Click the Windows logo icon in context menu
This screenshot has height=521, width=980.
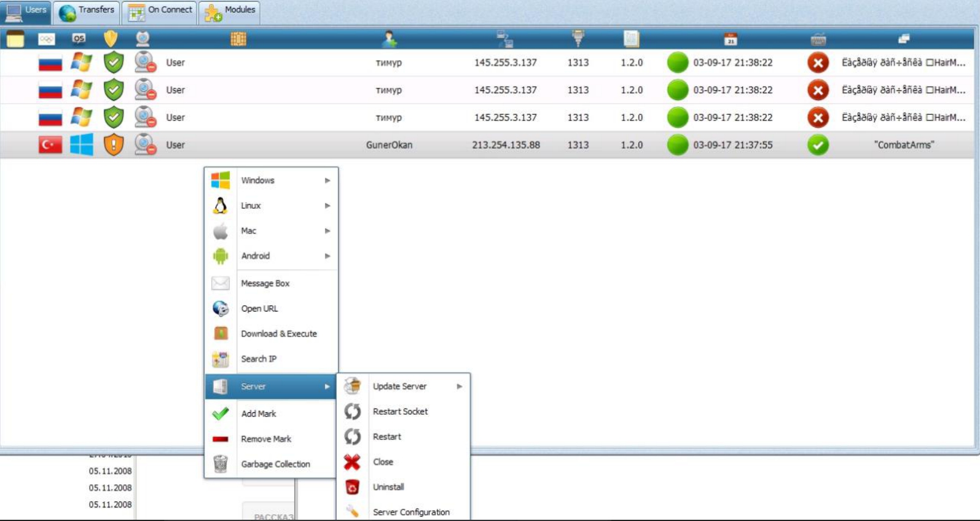(x=220, y=180)
